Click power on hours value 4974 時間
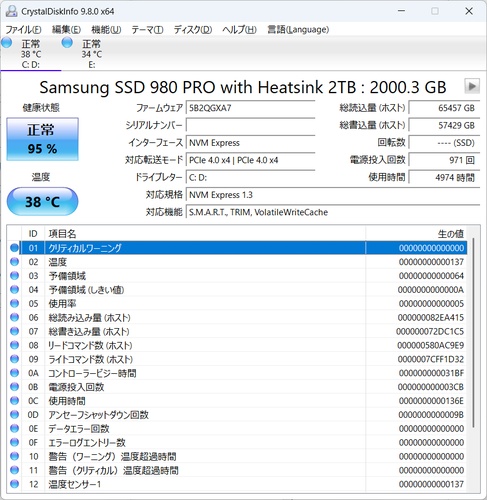 444,177
